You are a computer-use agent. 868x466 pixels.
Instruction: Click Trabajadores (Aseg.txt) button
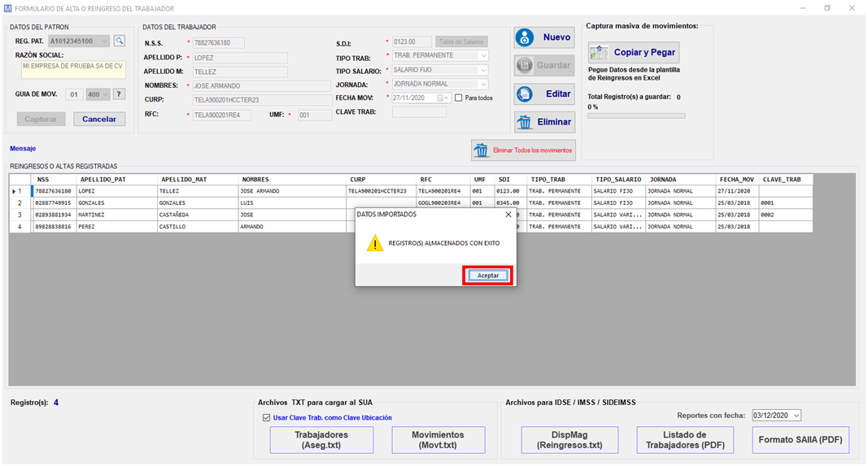point(321,440)
